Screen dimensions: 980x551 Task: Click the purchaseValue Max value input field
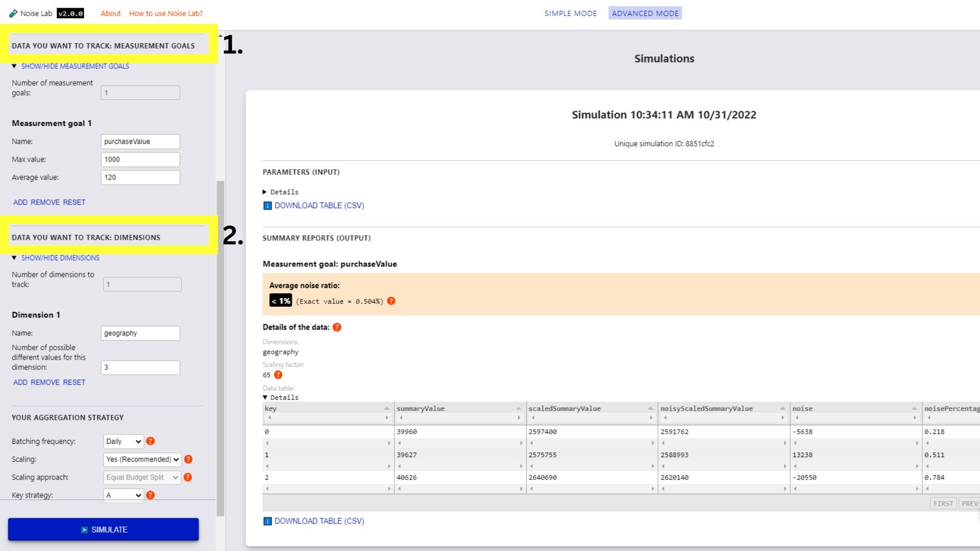141,159
